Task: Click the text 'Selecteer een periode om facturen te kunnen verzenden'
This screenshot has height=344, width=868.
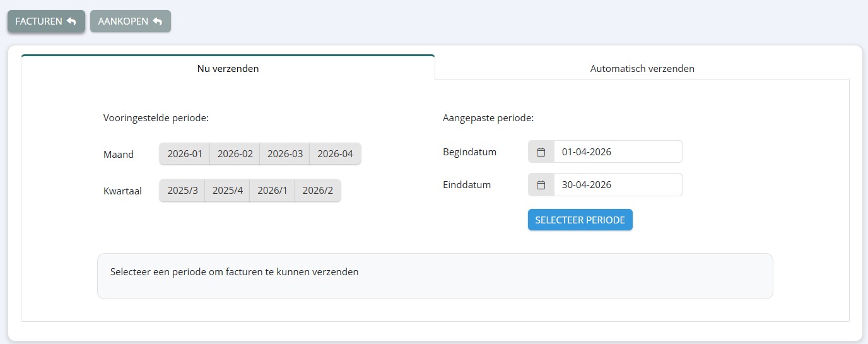Action: [234, 272]
